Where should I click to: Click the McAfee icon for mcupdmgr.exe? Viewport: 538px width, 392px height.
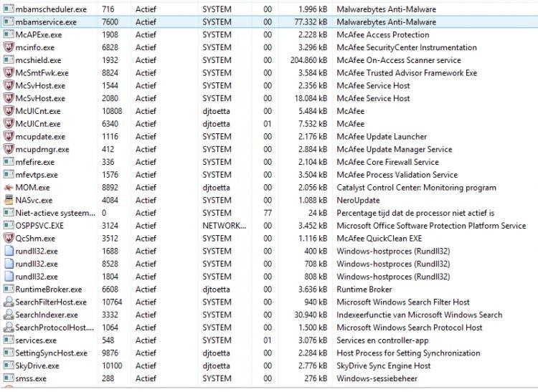point(8,149)
